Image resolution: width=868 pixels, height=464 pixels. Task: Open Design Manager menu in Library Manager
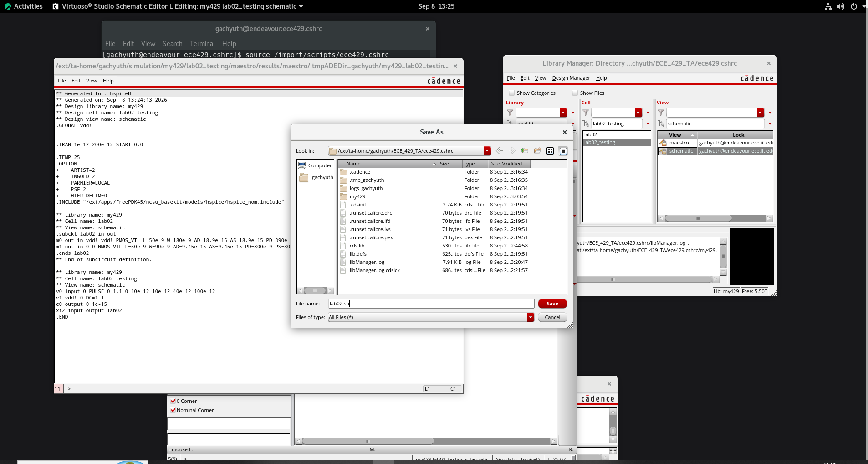point(571,78)
